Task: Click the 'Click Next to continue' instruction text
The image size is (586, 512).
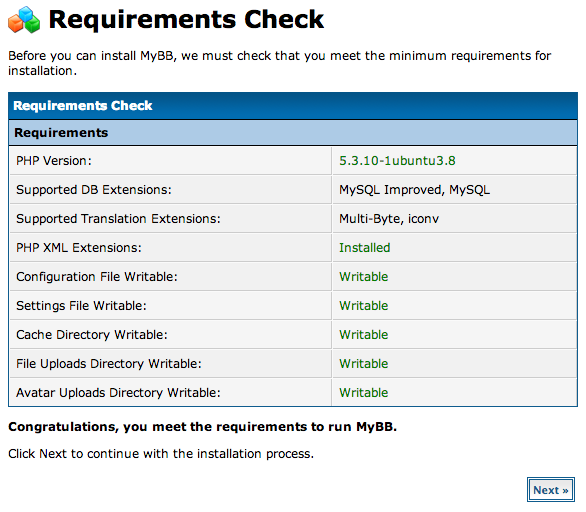Action: 161,454
